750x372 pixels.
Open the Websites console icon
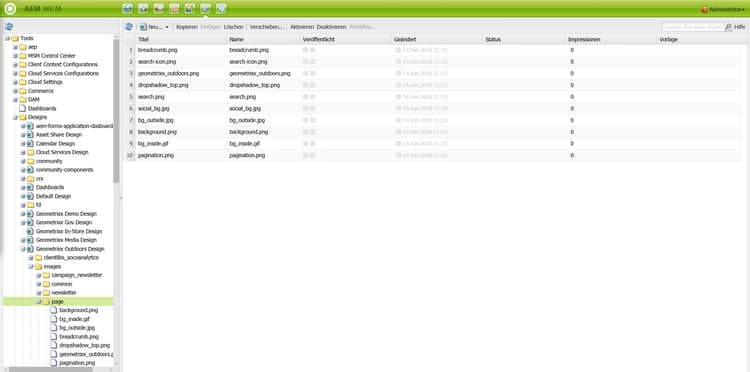click(x=127, y=8)
